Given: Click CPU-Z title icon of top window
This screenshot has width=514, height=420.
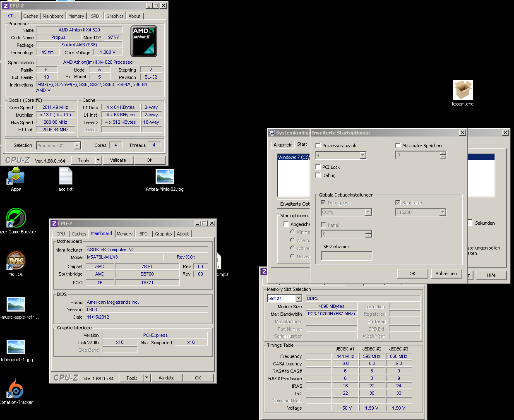Looking at the screenshot, I should pos(6,6).
